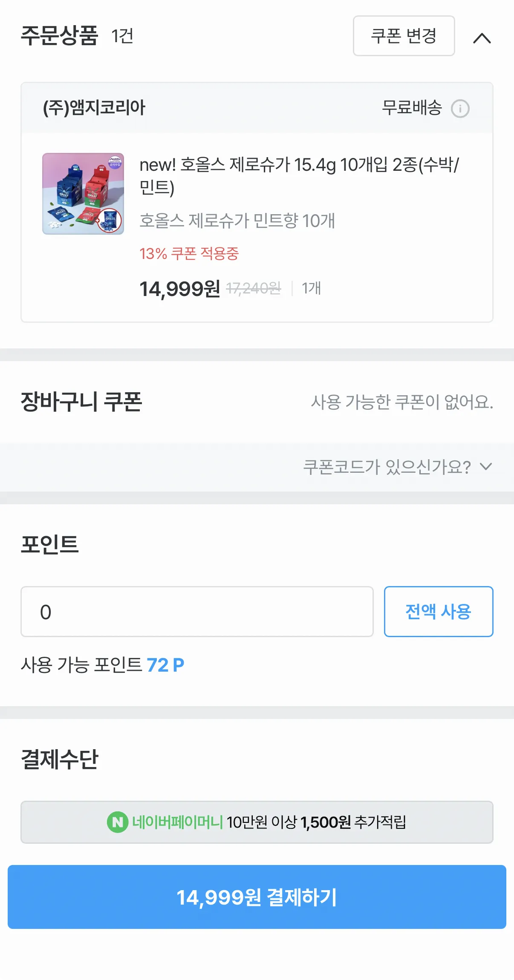514x980 pixels.
Task: Open the Halls product thumbnail image
Action: (83, 194)
